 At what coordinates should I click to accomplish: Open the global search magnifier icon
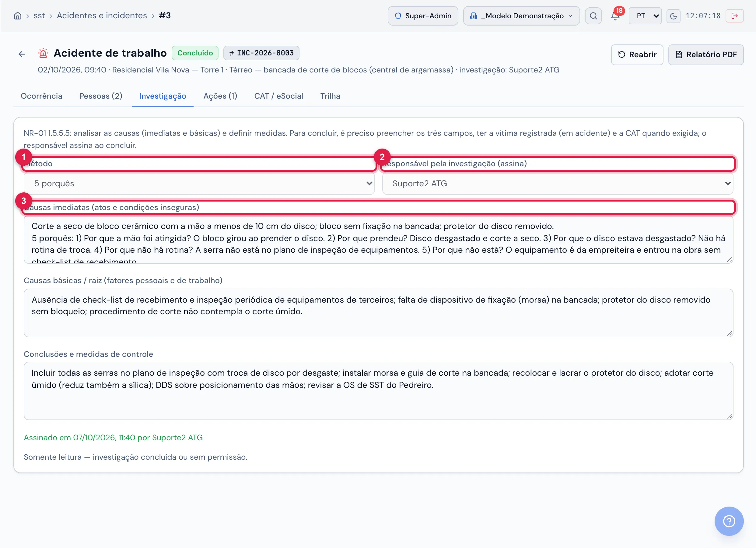(593, 16)
